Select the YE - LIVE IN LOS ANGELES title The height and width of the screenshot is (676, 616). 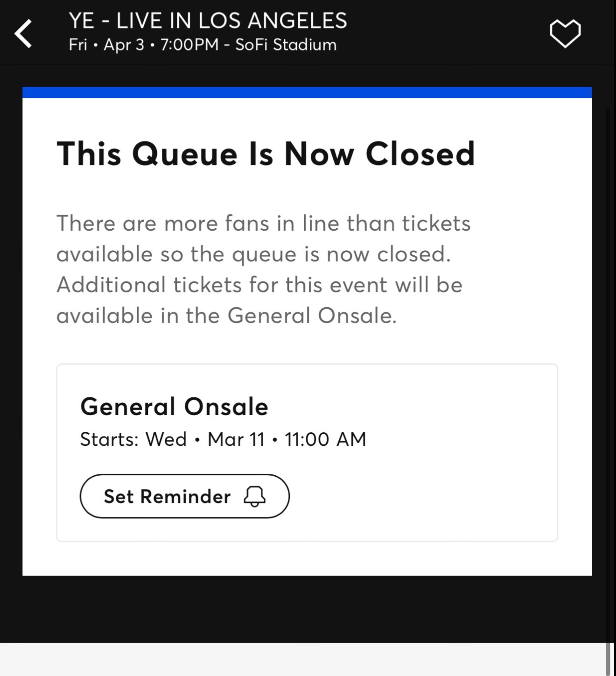pos(208,21)
